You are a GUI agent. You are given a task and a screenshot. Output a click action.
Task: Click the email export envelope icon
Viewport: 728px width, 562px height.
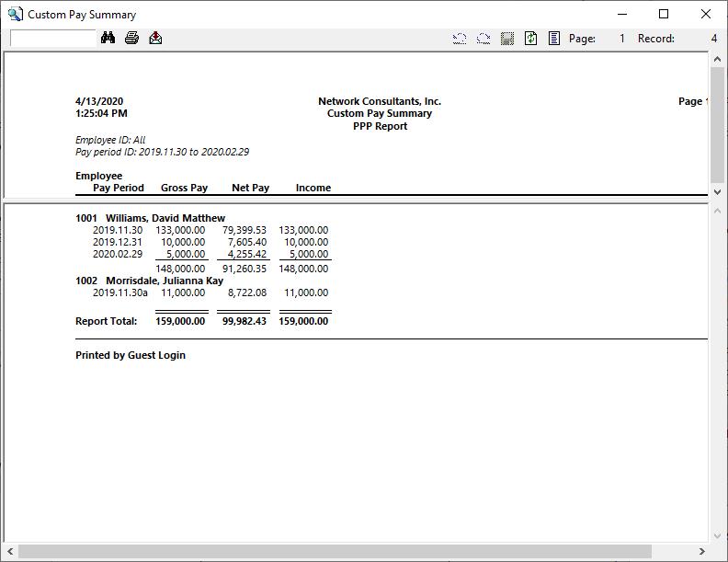[155, 38]
